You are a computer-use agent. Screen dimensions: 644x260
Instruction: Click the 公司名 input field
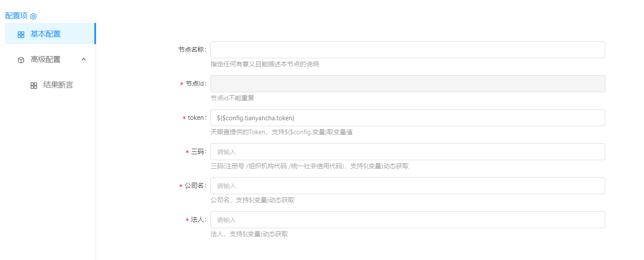click(x=407, y=186)
